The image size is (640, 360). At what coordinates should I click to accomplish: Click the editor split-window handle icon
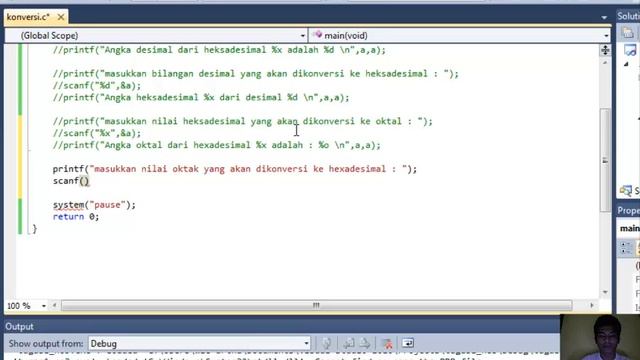(605, 50)
